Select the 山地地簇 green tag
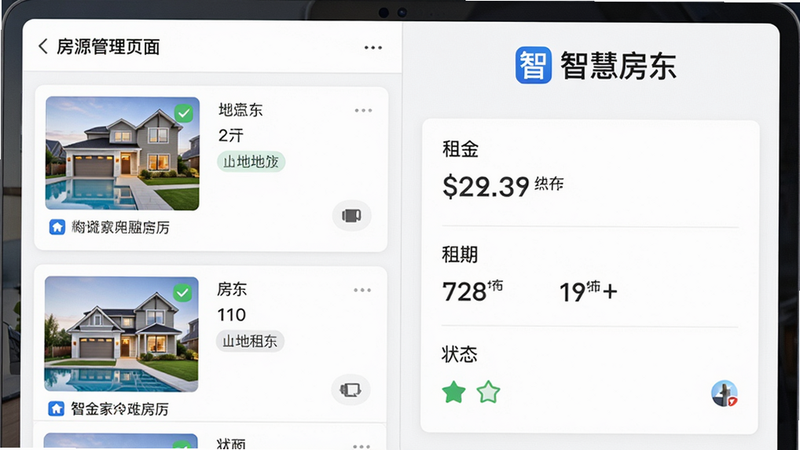The height and width of the screenshot is (450, 800). (x=251, y=162)
